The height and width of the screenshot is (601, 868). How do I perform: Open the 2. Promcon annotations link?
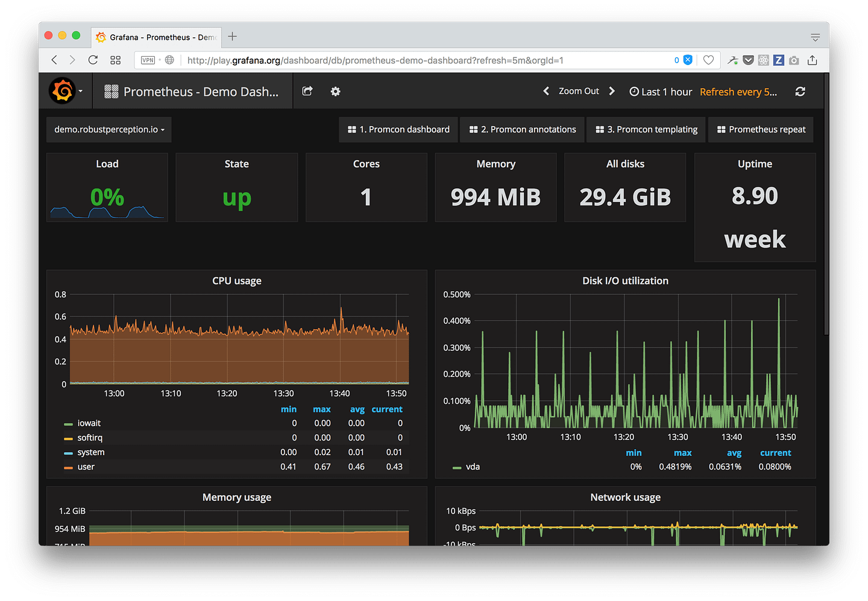pos(523,130)
